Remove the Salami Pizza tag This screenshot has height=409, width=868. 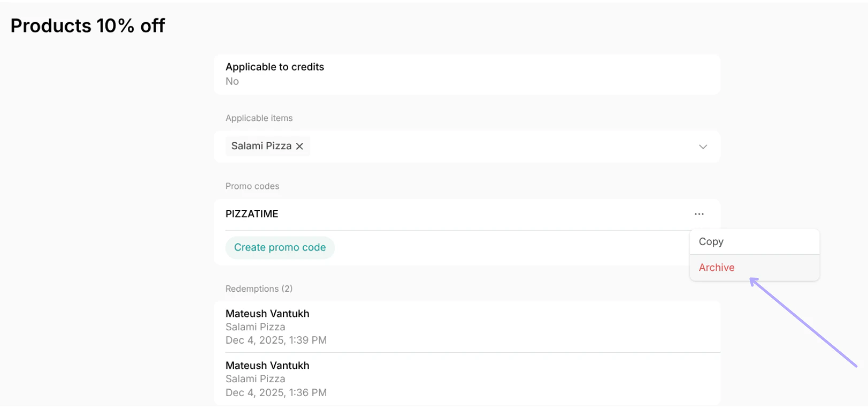coord(299,146)
